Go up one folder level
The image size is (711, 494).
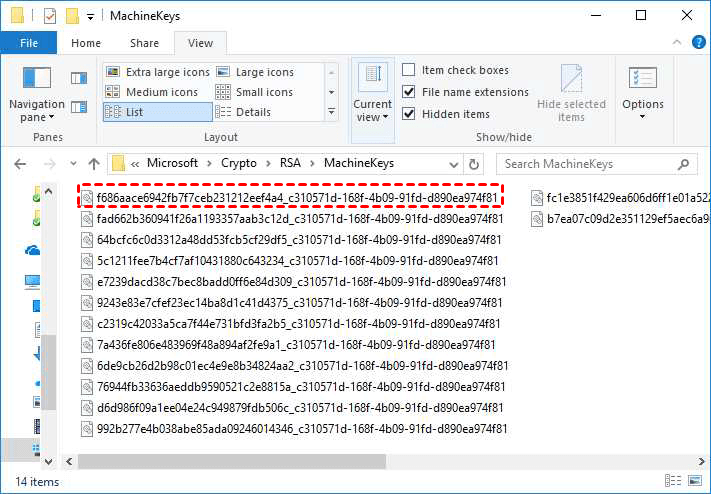click(x=94, y=164)
